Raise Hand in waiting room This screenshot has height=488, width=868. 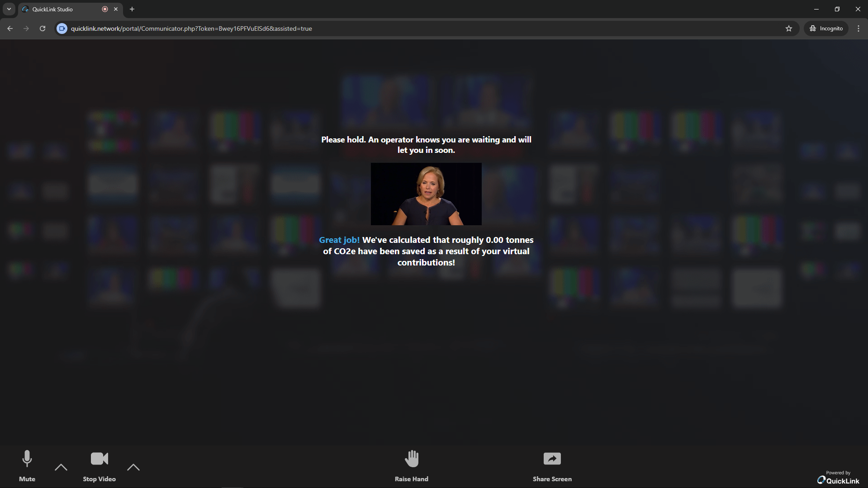click(x=411, y=465)
